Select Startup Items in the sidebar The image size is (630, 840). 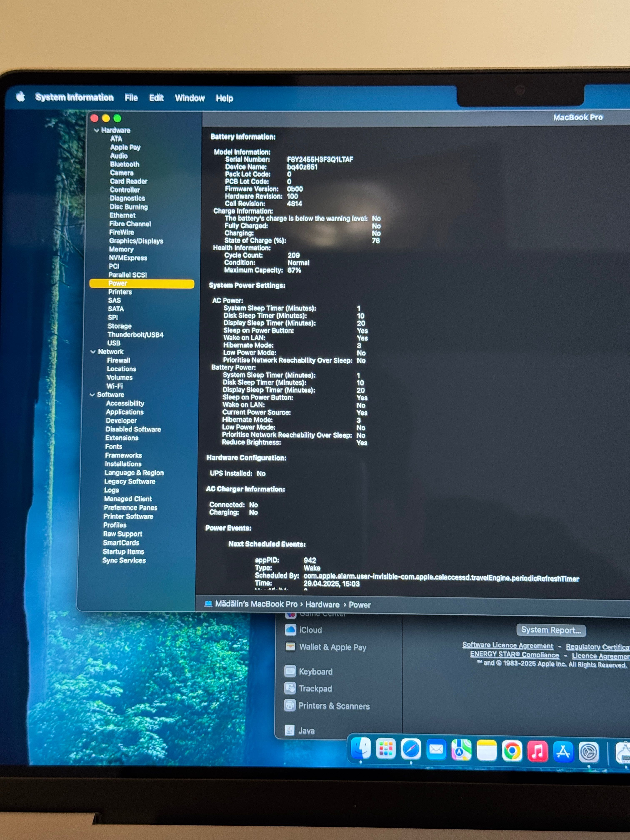click(x=123, y=552)
